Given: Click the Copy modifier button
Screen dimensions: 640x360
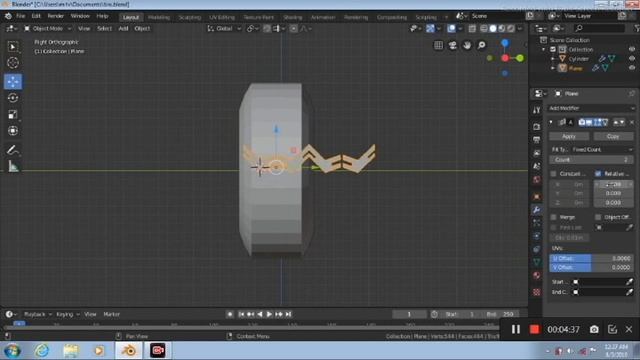Looking at the screenshot, I should coord(613,136).
